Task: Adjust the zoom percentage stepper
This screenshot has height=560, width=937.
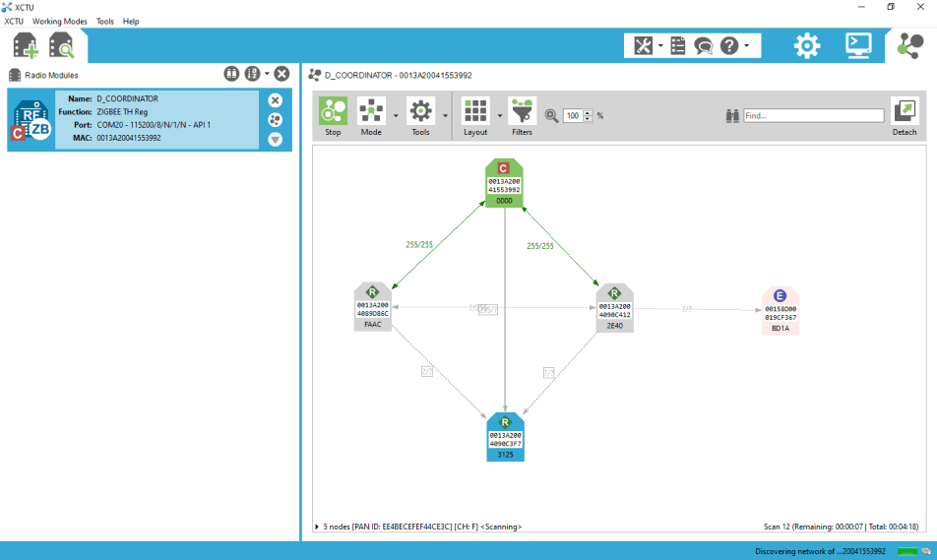Action: 588,115
